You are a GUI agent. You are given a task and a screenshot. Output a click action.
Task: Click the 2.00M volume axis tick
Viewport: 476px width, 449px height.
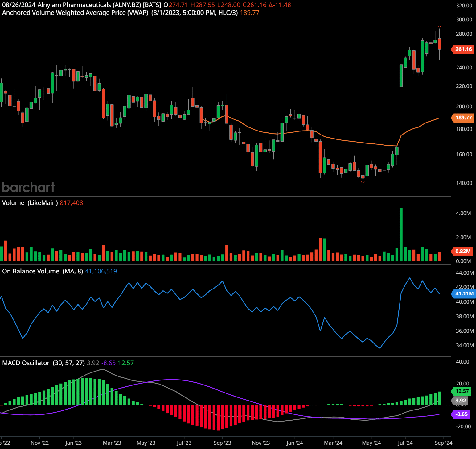click(463, 237)
